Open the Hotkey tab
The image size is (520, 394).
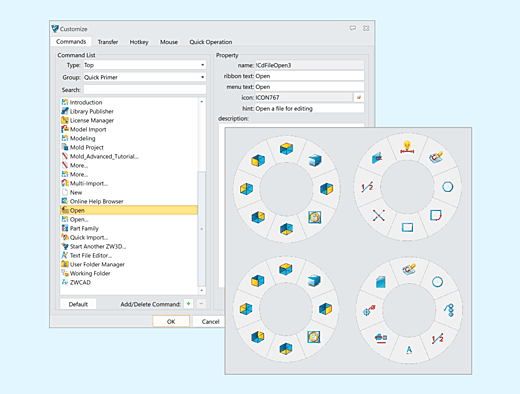(139, 42)
